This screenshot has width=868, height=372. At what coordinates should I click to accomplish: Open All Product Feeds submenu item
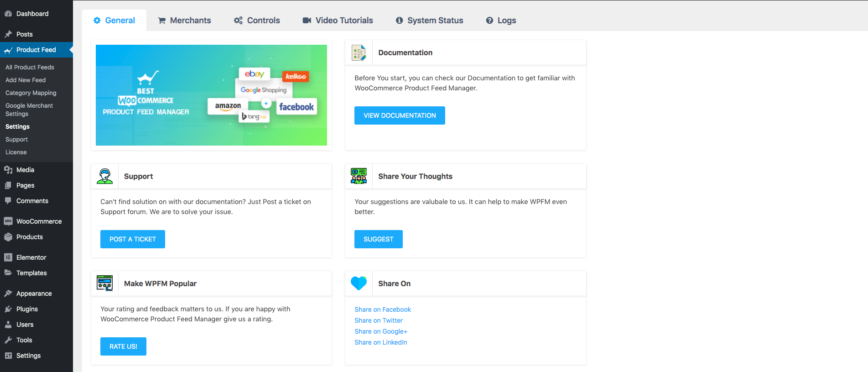(x=30, y=67)
